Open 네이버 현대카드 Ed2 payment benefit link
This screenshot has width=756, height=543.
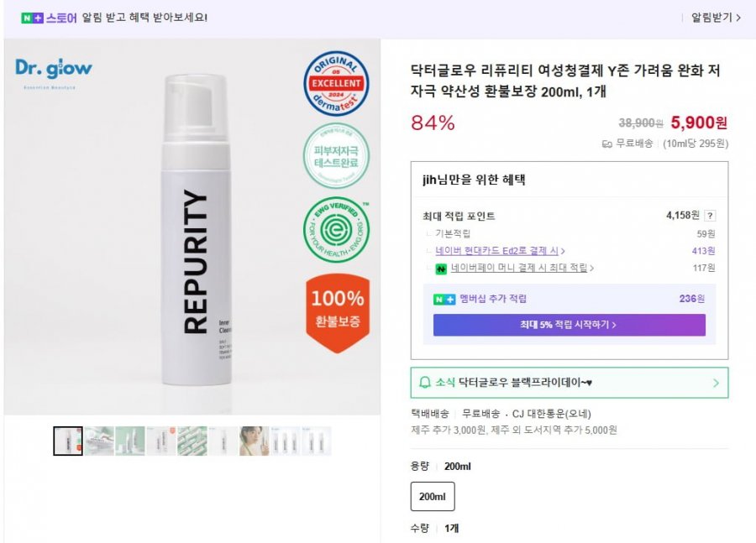coord(500,251)
